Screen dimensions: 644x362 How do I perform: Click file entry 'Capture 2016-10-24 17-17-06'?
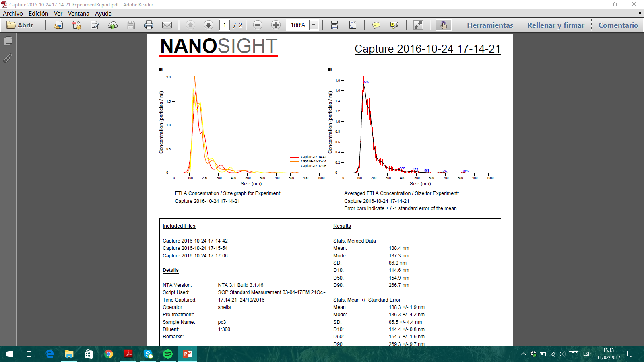point(195,256)
